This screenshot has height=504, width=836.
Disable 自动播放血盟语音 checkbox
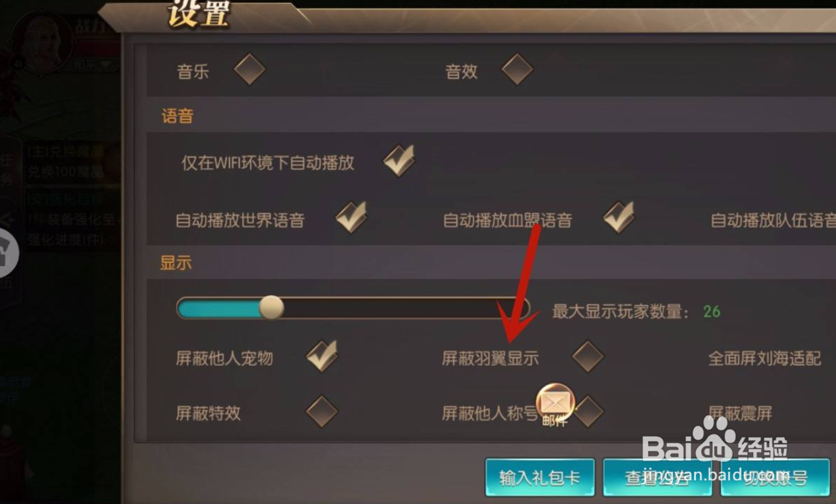(x=619, y=218)
